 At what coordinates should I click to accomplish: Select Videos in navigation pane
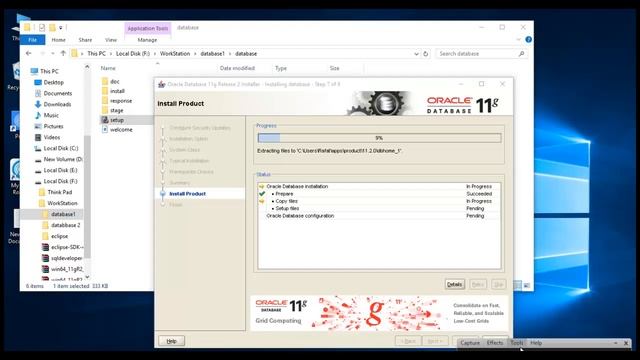point(52,137)
